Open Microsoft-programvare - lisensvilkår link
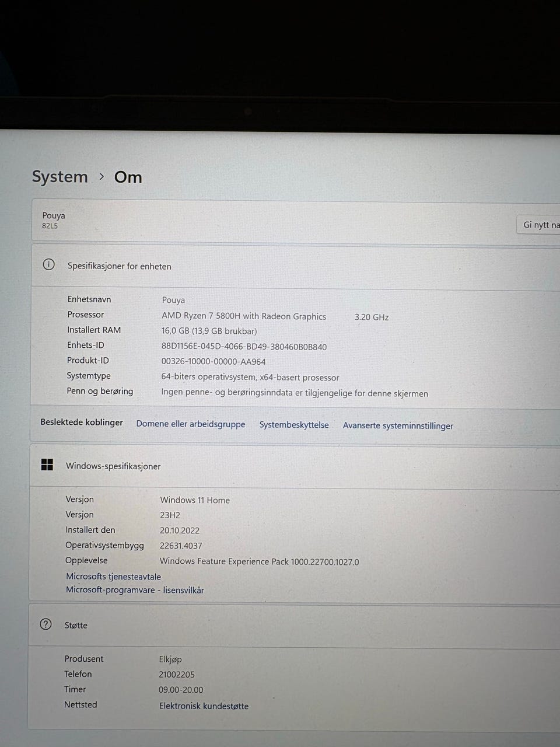 point(135,590)
